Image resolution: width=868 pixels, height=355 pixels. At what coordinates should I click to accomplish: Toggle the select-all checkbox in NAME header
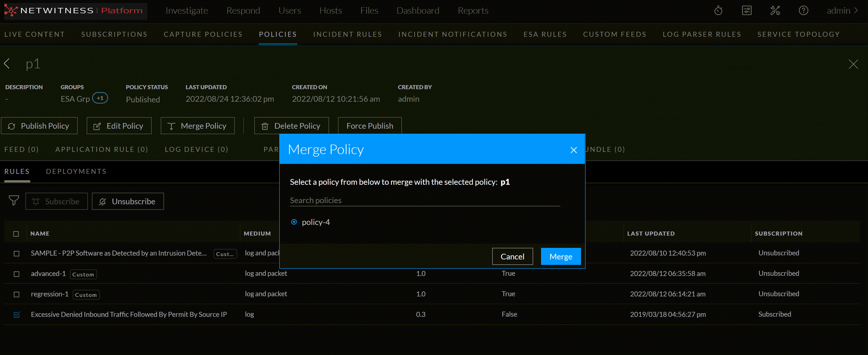click(16, 234)
